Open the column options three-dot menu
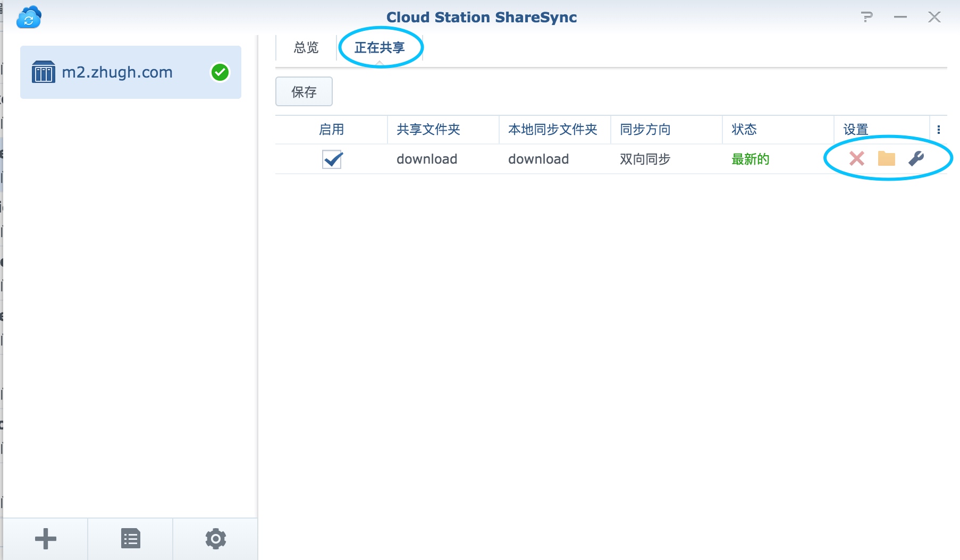960x560 pixels. pos(939,130)
